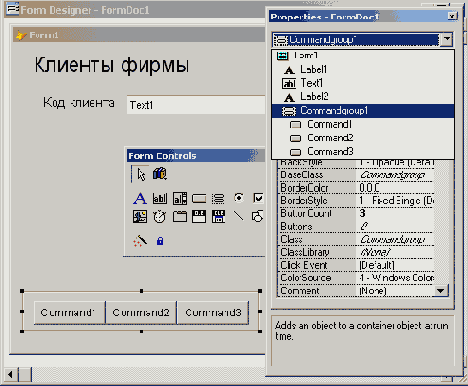Viewport: 468px width, 386px height.
Task: Select the BorderColor property row
Action: 356,188
